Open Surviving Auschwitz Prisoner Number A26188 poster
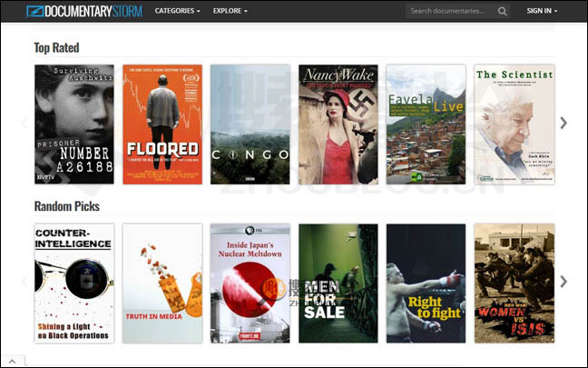The width and height of the screenshot is (588, 368). [74, 124]
